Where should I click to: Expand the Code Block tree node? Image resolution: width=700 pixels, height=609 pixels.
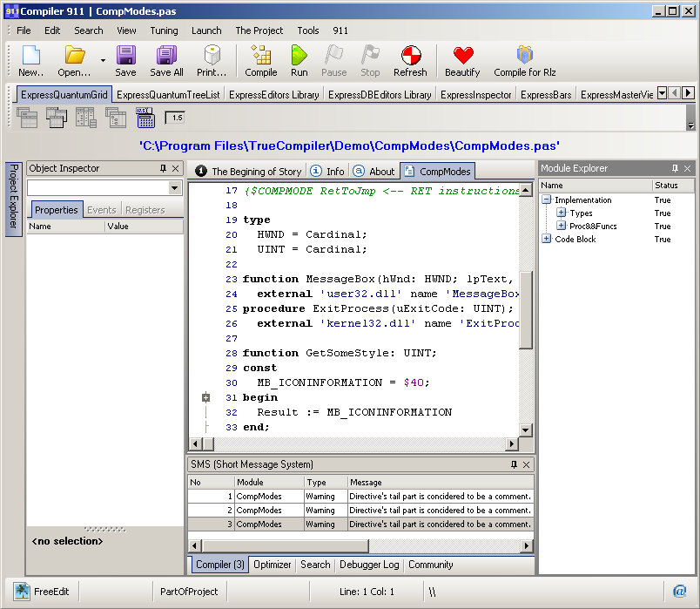(x=546, y=240)
